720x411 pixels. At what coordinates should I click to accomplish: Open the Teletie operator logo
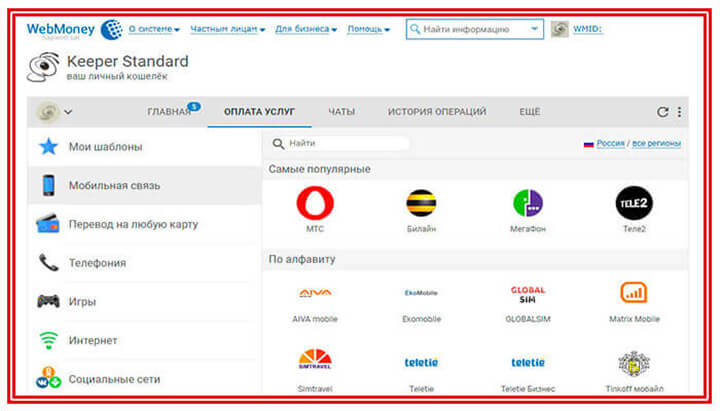pos(421,362)
